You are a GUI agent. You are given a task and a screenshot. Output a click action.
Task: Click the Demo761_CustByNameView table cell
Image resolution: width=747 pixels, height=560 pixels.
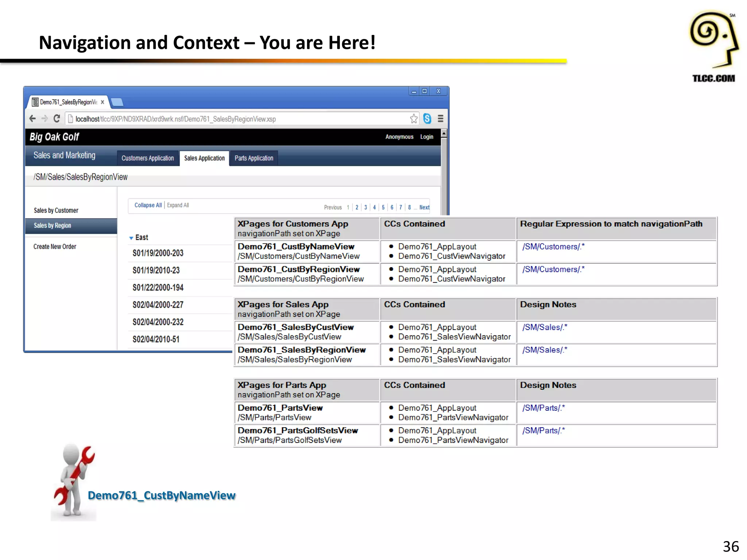(307, 251)
